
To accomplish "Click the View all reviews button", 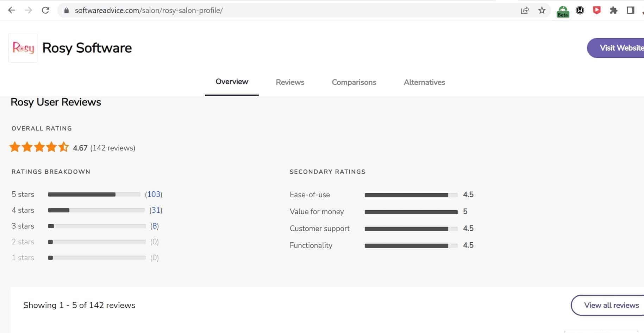I will pos(608,305).
